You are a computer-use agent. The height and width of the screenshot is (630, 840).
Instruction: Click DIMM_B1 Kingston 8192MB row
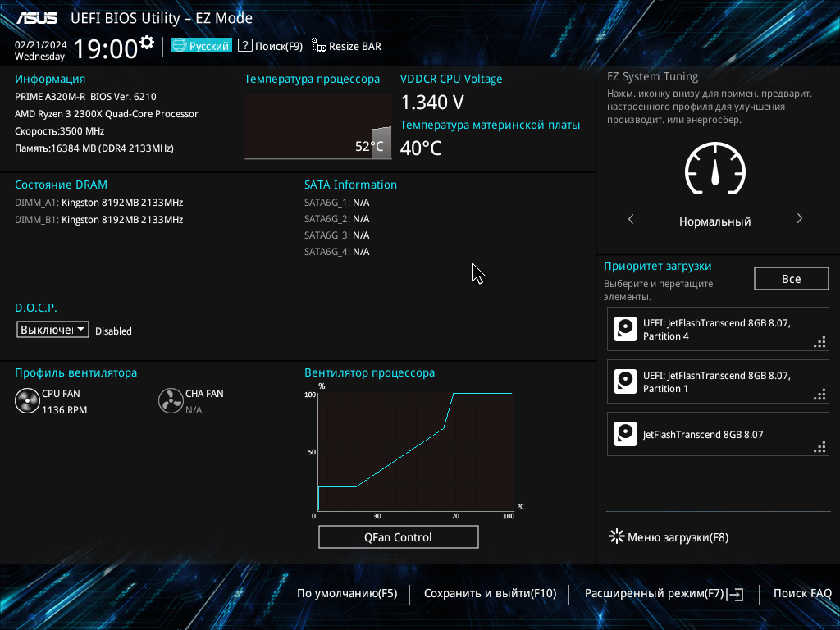(x=99, y=220)
